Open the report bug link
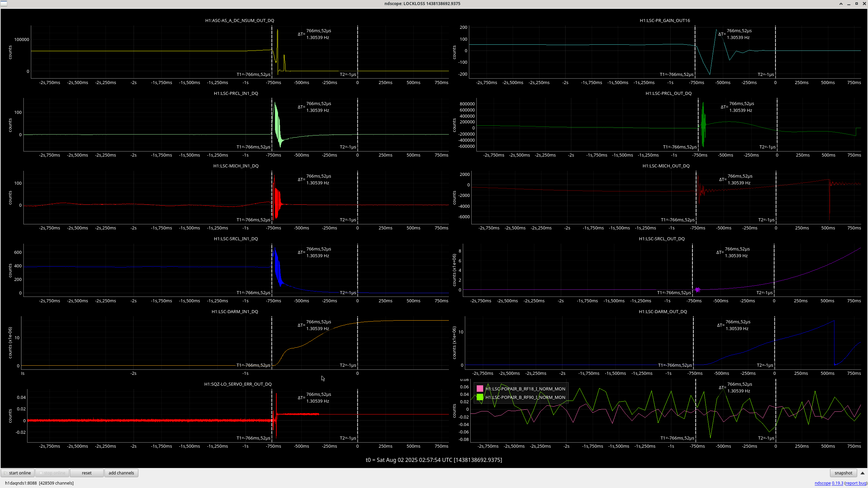Image resolution: width=868 pixels, height=488 pixels. 856,483
